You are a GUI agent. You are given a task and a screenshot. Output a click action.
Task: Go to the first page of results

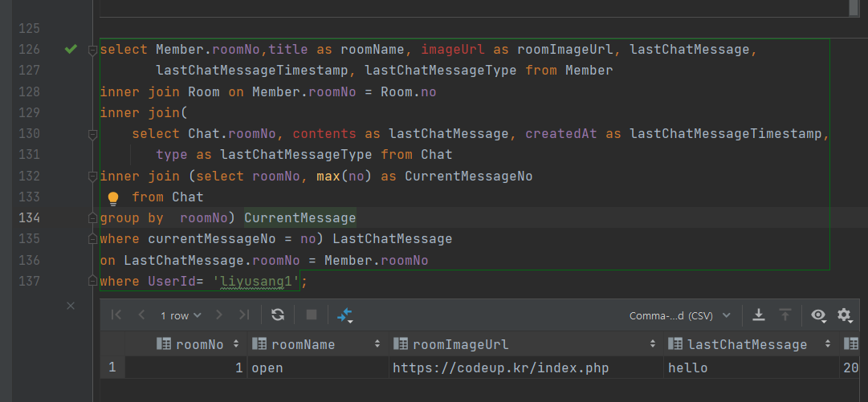tap(116, 315)
